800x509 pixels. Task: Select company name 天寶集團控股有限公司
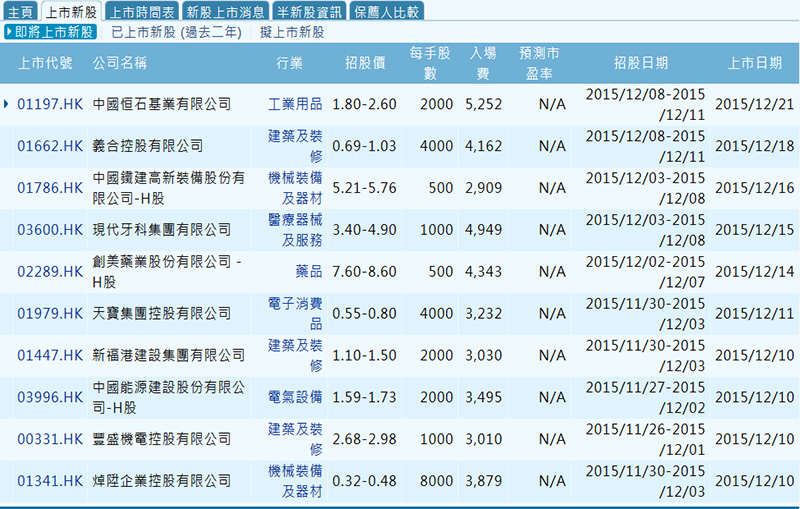point(162,314)
